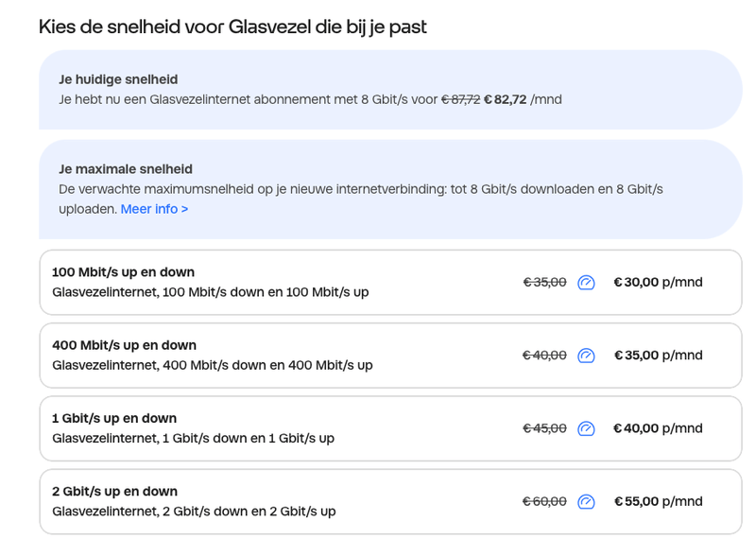The image size is (756, 539).
Task: Click the speedometer icon in the 1 Gbit/s row
Action: [x=586, y=428]
